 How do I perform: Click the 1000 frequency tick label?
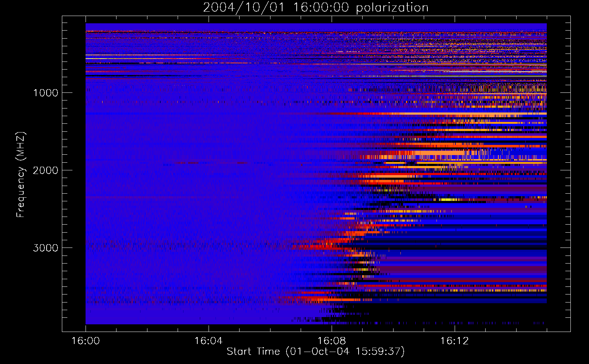(46, 93)
